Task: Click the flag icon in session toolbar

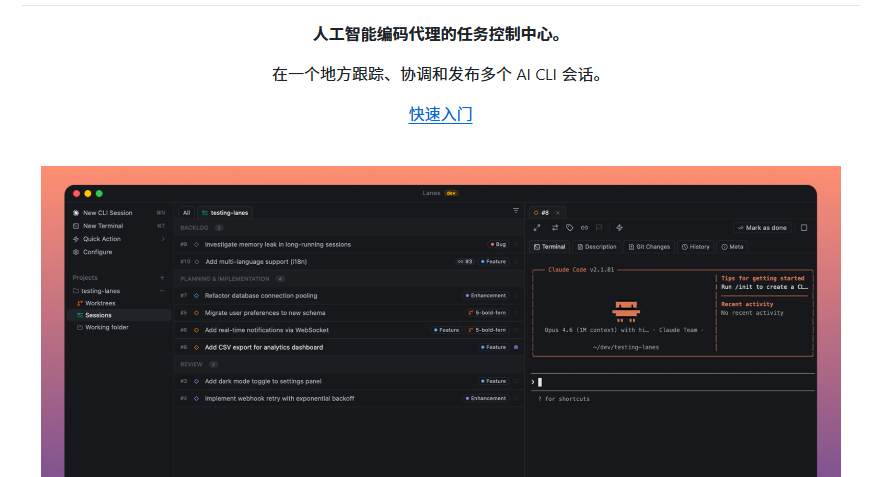Action: [599, 227]
